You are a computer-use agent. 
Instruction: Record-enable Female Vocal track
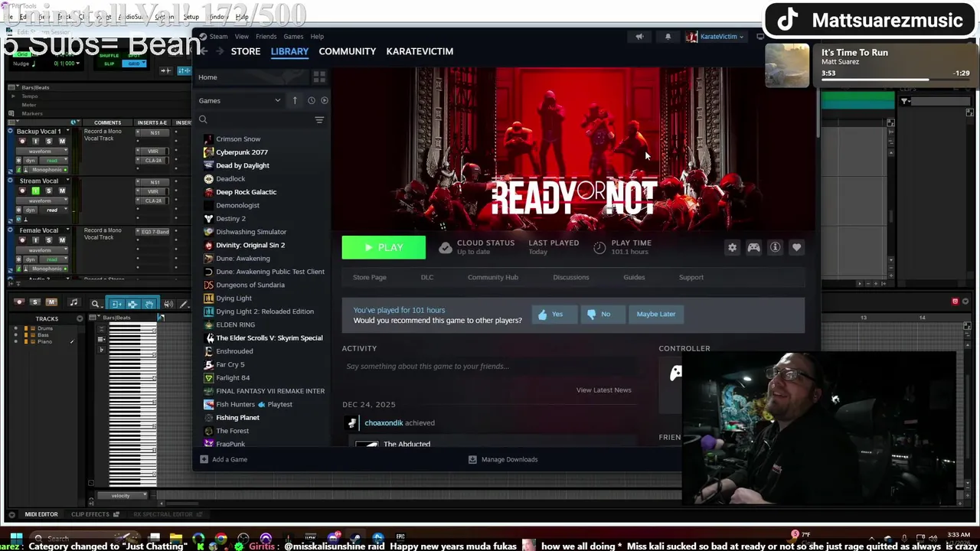pyautogui.click(x=22, y=240)
